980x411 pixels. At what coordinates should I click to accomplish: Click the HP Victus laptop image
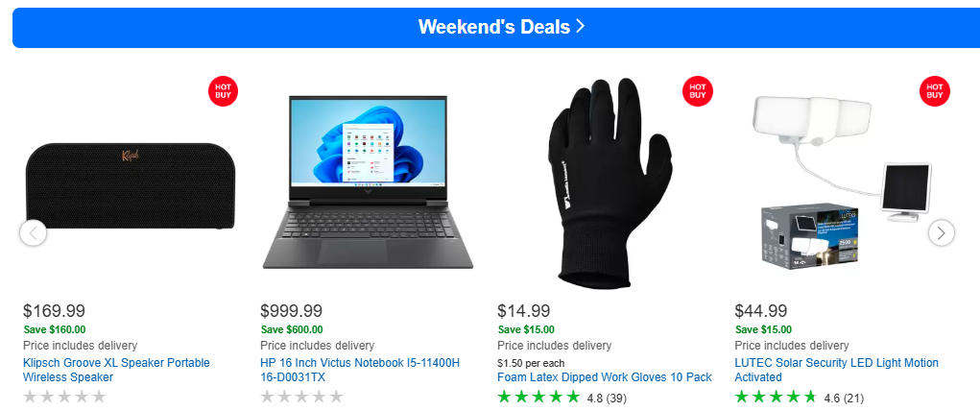click(x=368, y=182)
